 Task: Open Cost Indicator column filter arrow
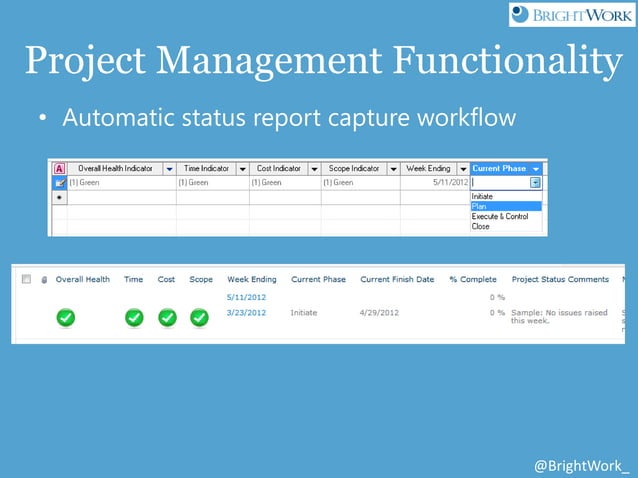315,169
